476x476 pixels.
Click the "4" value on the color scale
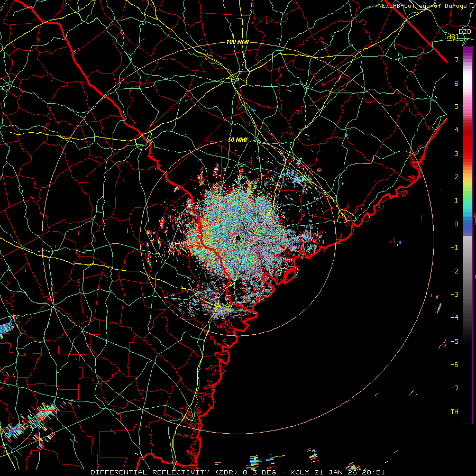pyautogui.click(x=456, y=130)
